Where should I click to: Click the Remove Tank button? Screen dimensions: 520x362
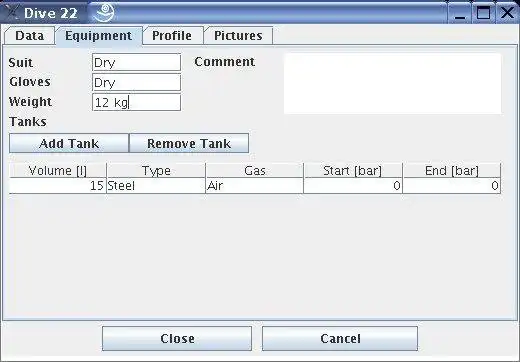point(189,143)
